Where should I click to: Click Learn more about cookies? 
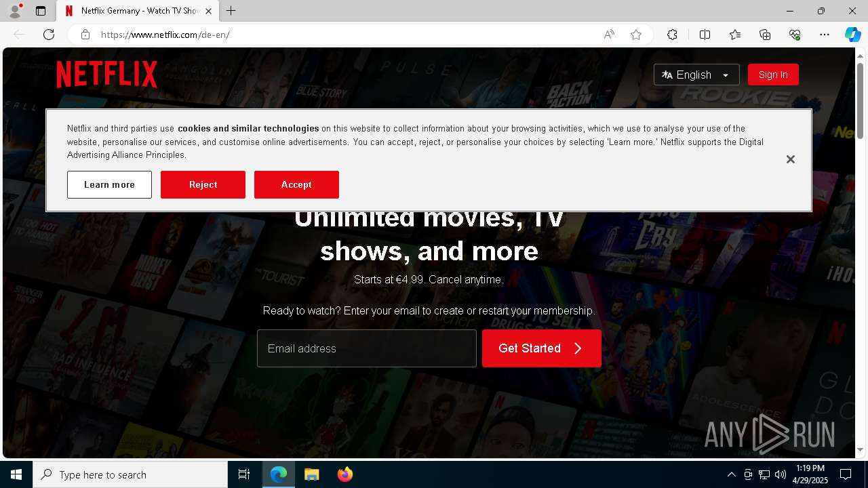(x=109, y=184)
